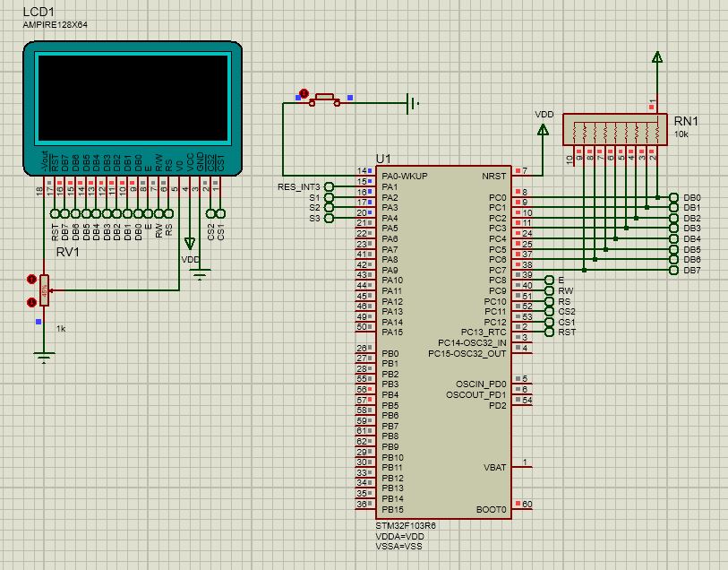Image resolution: width=728 pixels, height=570 pixels.
Task: Select the RV1 potentiometer resistor body
Action: pyautogui.click(x=44, y=290)
